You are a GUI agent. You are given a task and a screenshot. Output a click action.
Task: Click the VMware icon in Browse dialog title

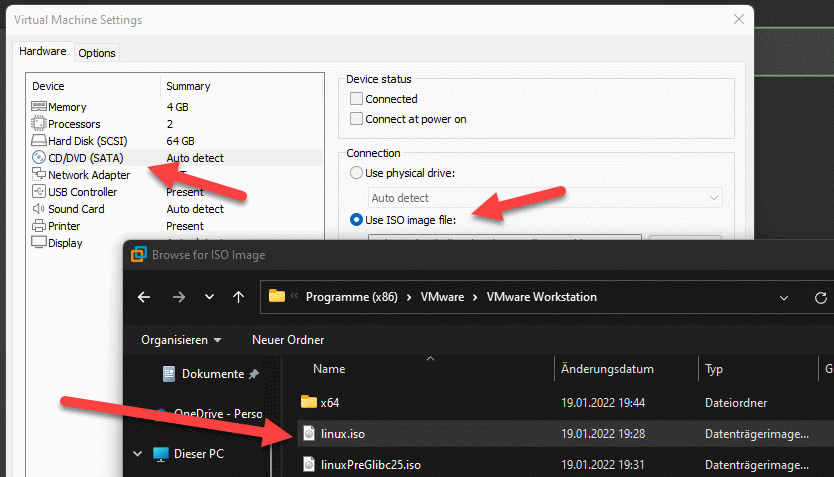coord(139,255)
